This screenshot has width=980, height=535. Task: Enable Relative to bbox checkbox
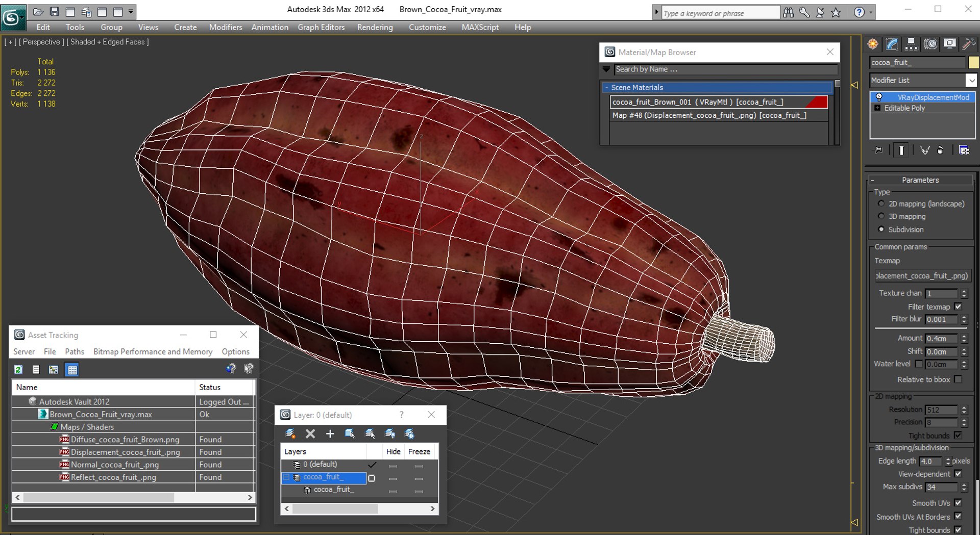click(x=958, y=379)
